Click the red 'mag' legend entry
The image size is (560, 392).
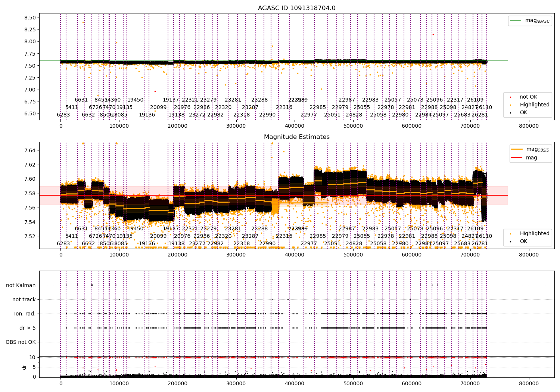525,158
